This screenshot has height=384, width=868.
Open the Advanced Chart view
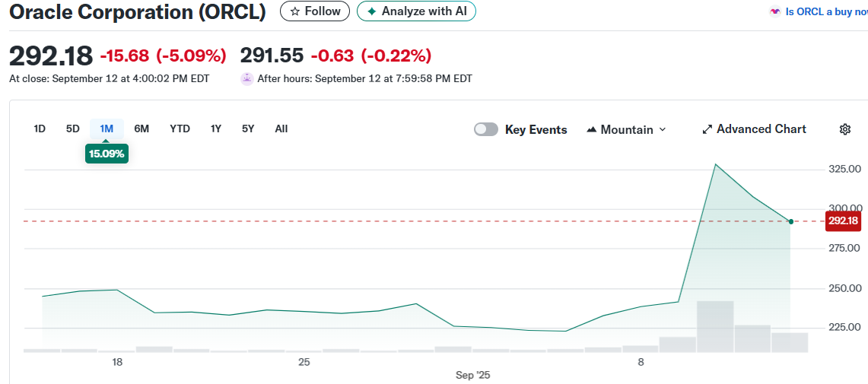pyautogui.click(x=754, y=129)
